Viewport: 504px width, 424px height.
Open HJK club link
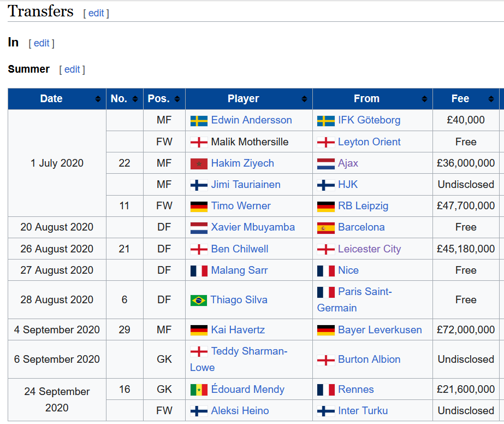pos(348,185)
